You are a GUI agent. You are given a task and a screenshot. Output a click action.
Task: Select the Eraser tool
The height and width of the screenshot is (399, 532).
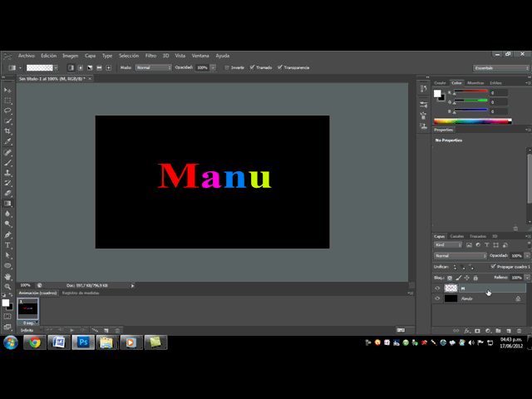point(7,194)
